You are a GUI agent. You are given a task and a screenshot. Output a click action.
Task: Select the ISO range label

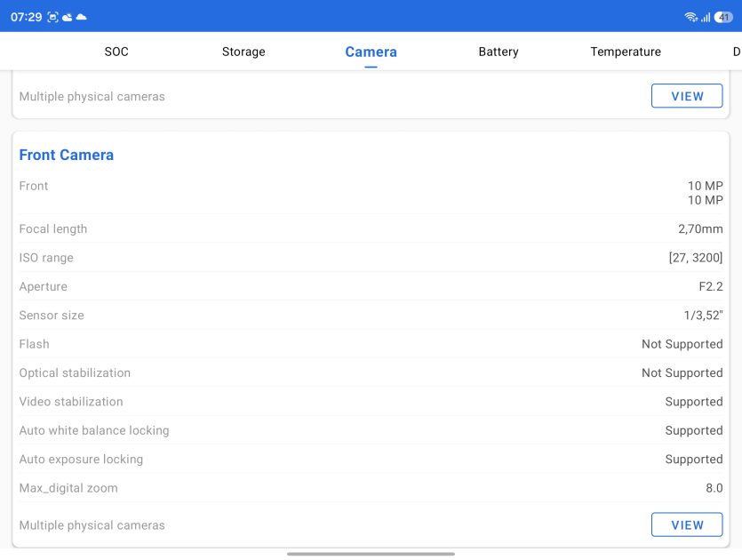[46, 258]
